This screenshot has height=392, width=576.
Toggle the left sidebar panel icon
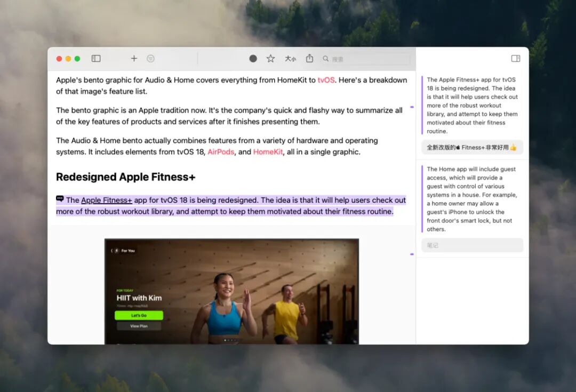tap(96, 59)
